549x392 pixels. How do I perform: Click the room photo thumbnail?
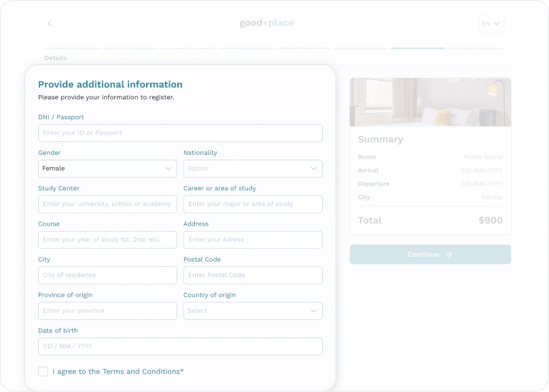click(x=430, y=102)
